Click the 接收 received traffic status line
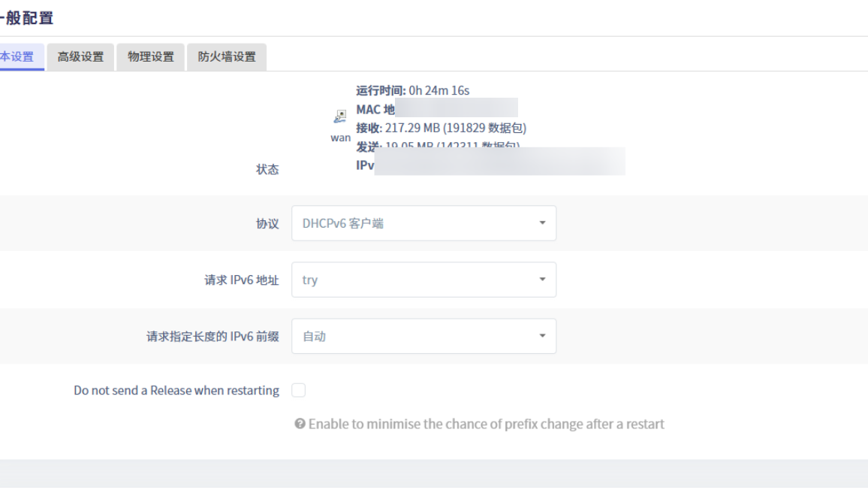The width and height of the screenshot is (868, 490). coord(441,128)
